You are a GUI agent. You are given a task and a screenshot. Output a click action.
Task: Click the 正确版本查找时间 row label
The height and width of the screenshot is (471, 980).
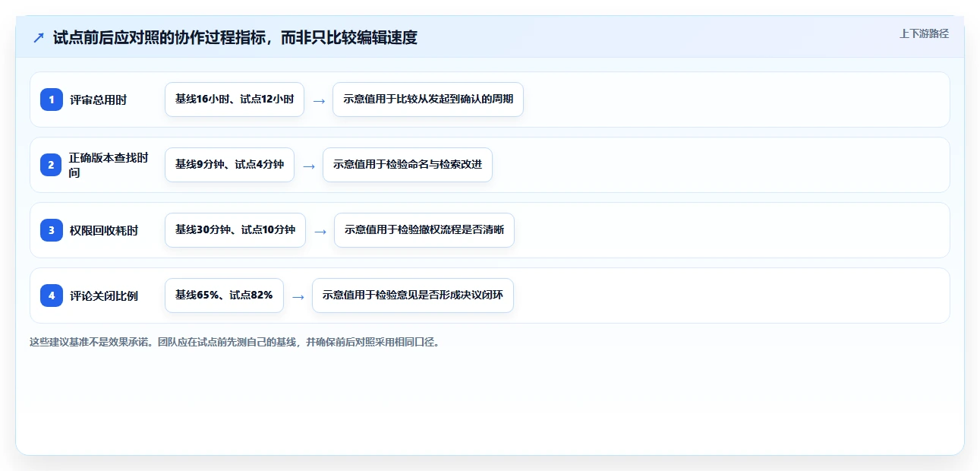tap(109, 165)
